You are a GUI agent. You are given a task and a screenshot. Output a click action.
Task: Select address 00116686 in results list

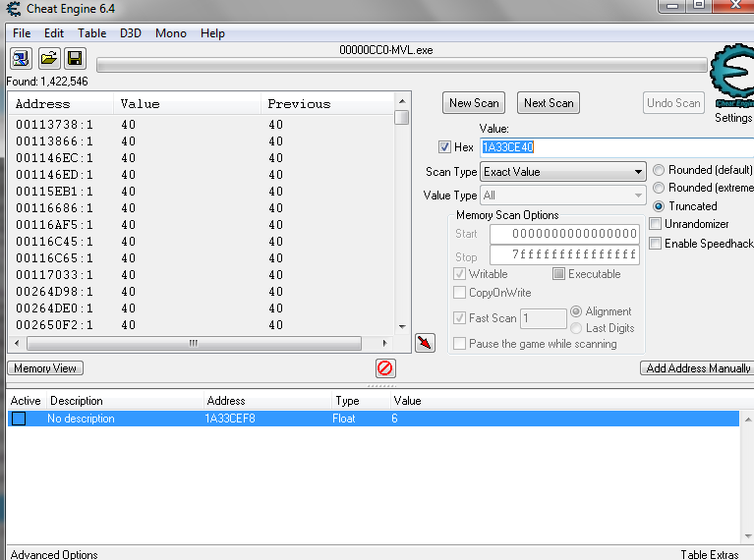pos(54,208)
